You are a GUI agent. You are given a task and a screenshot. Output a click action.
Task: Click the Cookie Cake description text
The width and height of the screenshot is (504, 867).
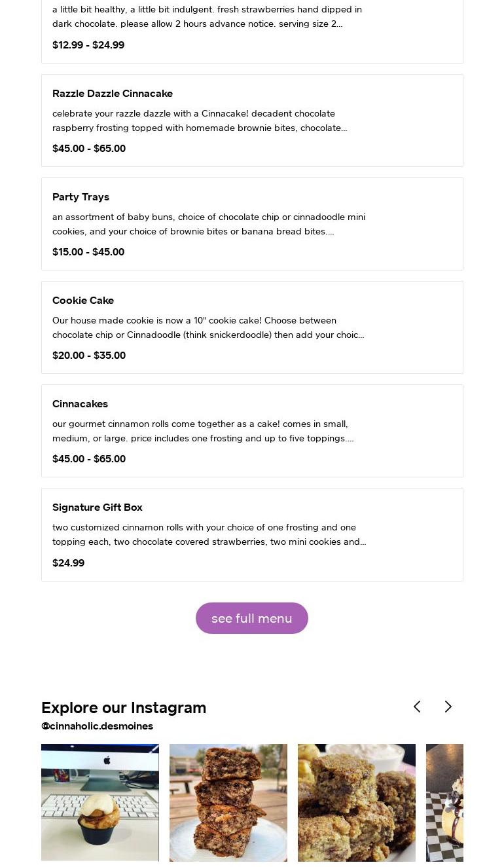[208, 327]
